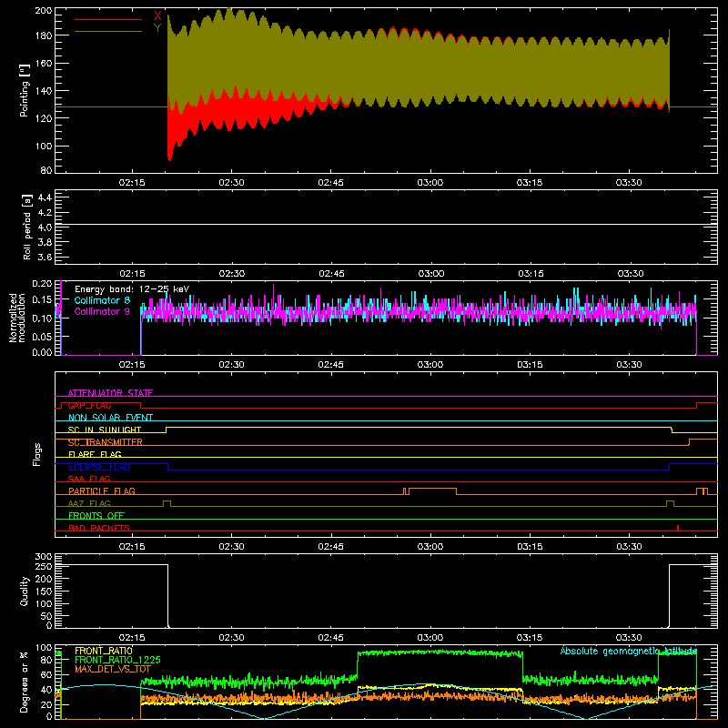Click 03:15 tick under the Roll period plot

[x=531, y=274]
